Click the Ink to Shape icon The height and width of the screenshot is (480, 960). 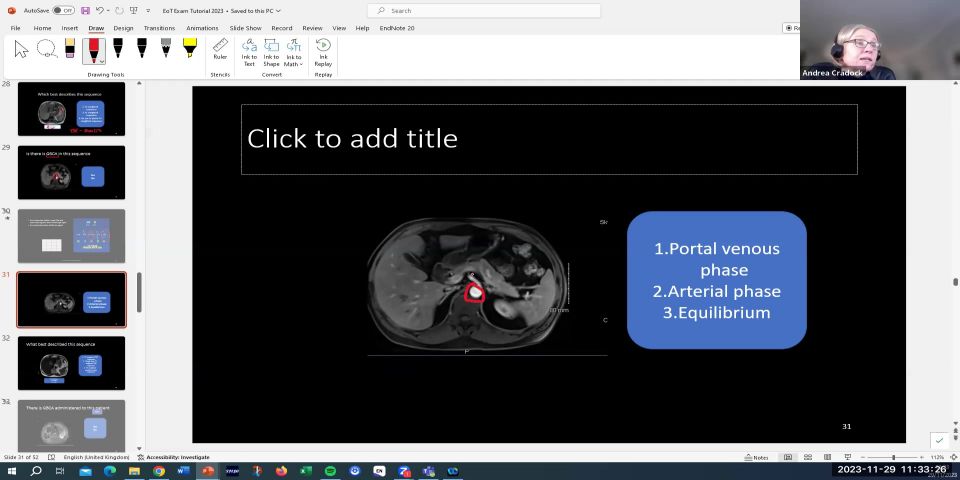pos(271,52)
